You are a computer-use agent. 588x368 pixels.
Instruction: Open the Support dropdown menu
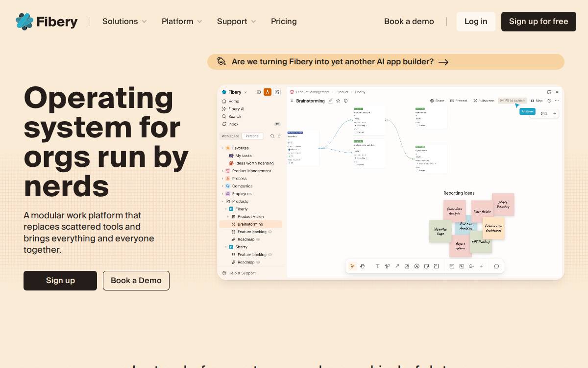[x=237, y=22]
